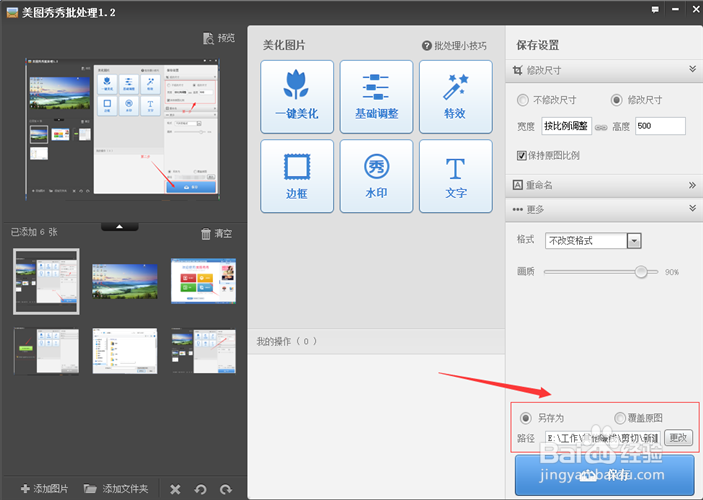
Task: Open the 基础调整 basic adjustment tile
Action: [376, 97]
